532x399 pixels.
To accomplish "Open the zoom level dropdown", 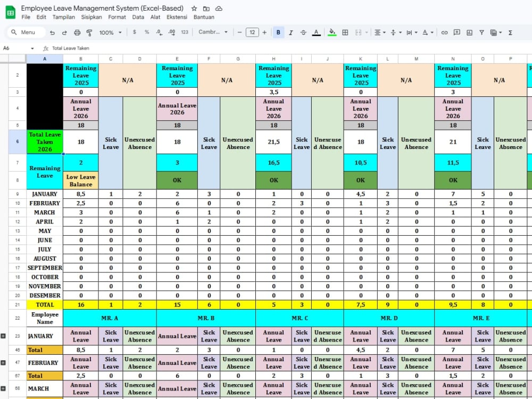I will pyautogui.click(x=110, y=32).
